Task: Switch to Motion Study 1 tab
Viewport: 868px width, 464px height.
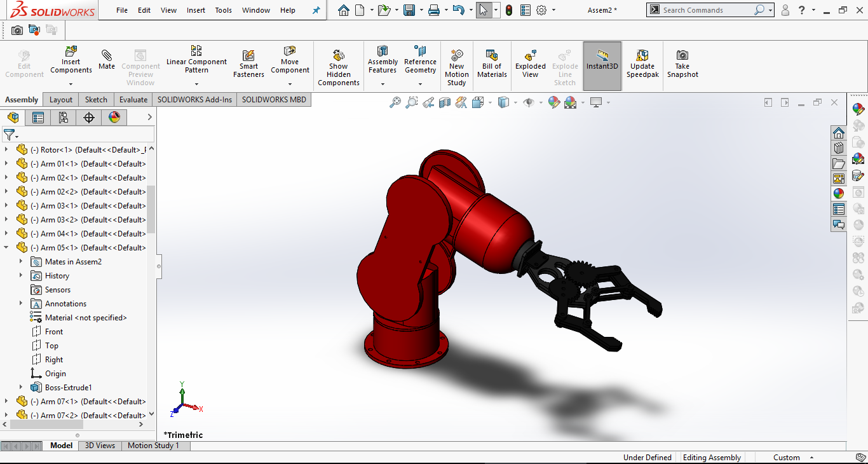Action: [x=153, y=446]
